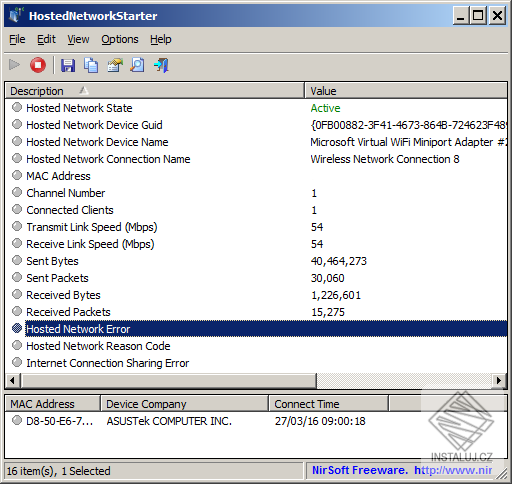Click the Hosted Network Error row bullet icon
This screenshot has width=512, height=484.
pos(17,328)
